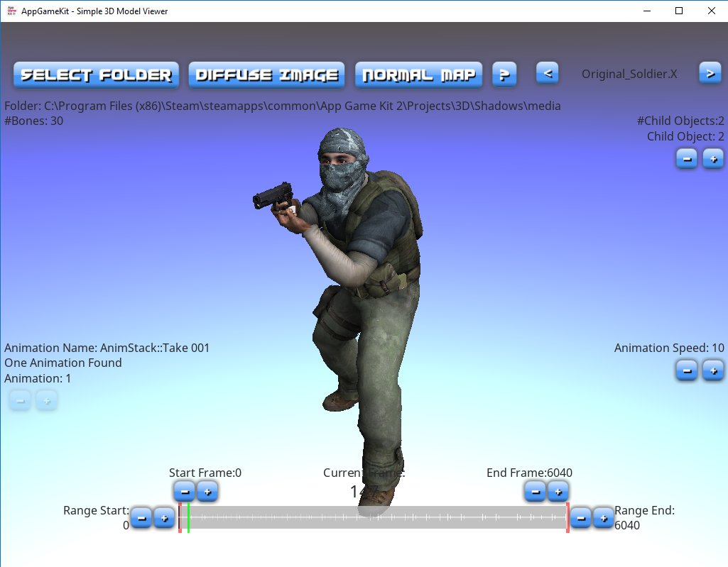
Task: Click the disabled Animation plus button
Action: coord(46,400)
